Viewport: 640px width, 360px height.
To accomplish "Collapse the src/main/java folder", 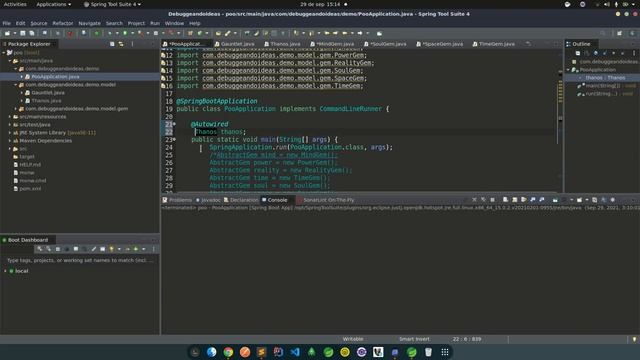I will [10, 60].
